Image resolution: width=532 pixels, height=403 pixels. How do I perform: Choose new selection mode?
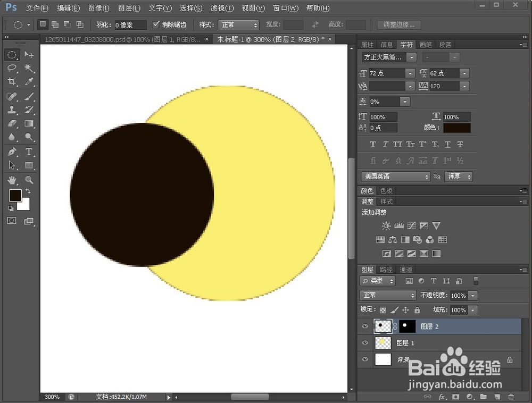pos(43,24)
